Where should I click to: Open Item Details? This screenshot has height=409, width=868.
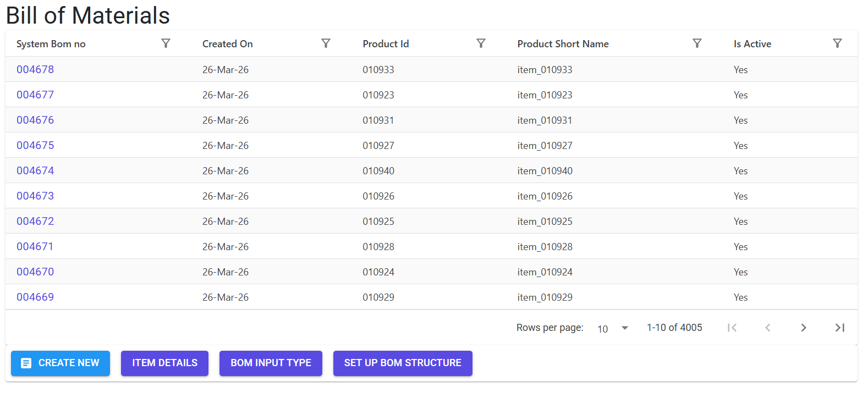point(164,363)
